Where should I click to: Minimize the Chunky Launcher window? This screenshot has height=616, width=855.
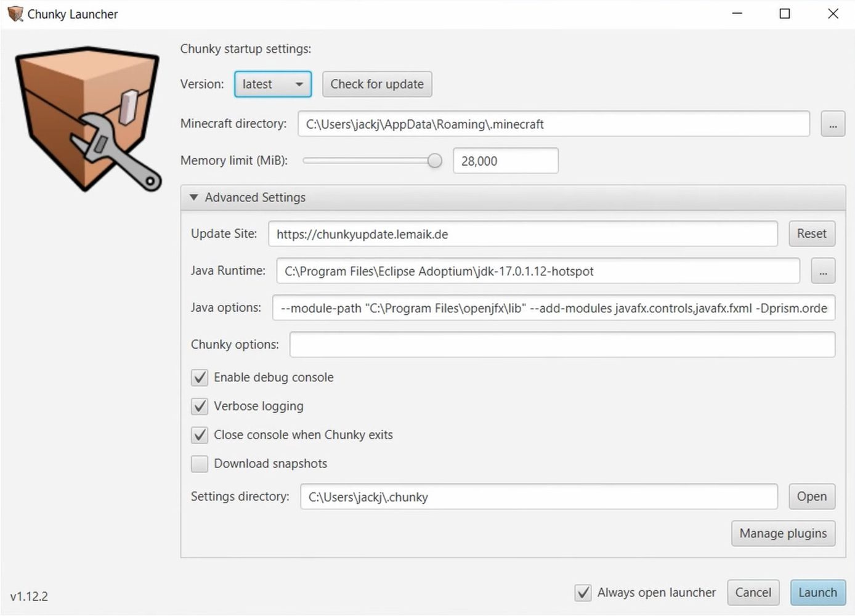(737, 14)
